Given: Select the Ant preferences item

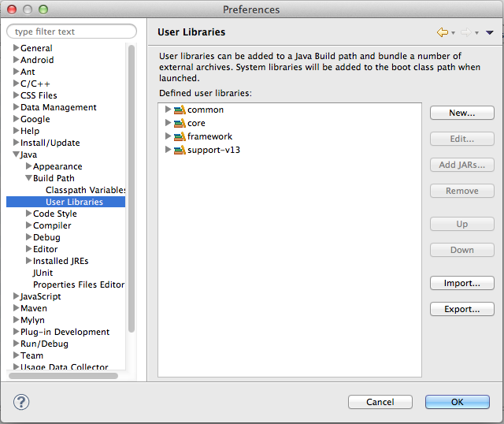Looking at the screenshot, I should click(28, 72).
